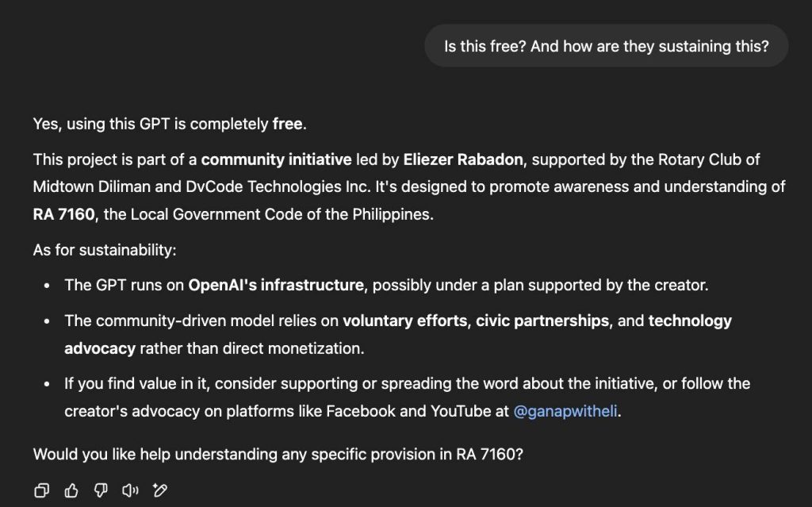Click the "As for sustainability:" line
Screen dimensions: 812x507
click(x=105, y=250)
